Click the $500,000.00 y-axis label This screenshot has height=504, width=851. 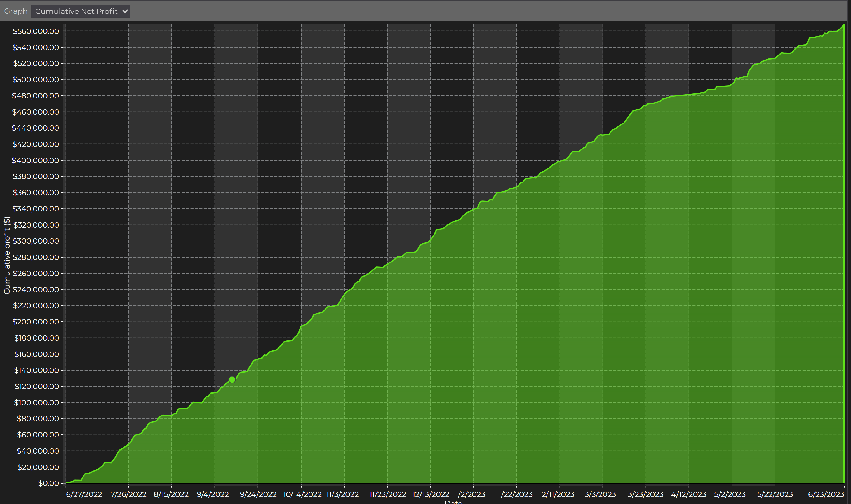[36, 79]
